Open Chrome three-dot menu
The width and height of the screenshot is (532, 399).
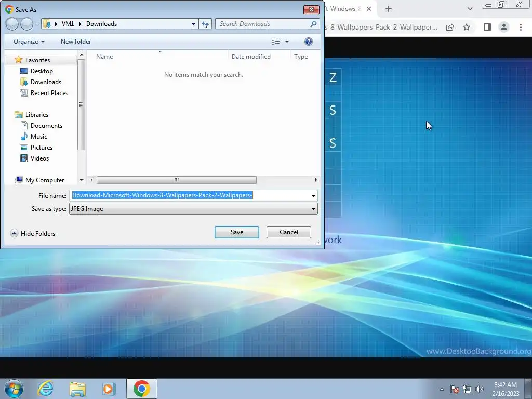[x=521, y=27]
